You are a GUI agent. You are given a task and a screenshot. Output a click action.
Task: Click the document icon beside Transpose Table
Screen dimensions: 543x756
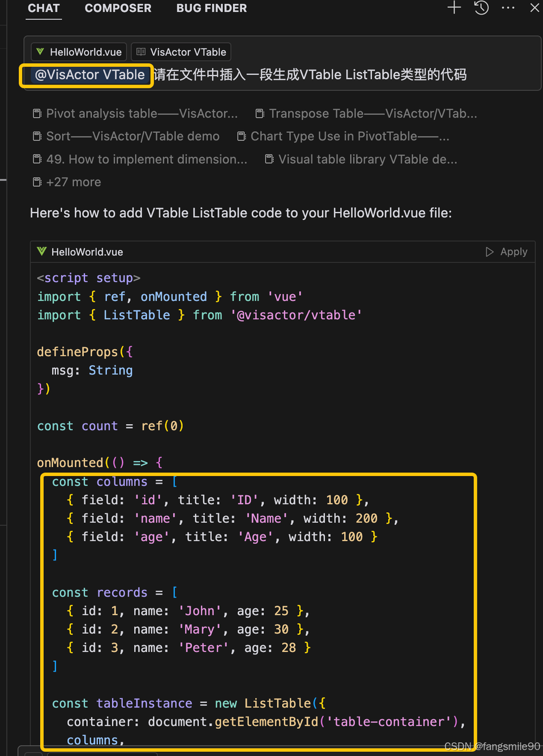click(x=260, y=113)
